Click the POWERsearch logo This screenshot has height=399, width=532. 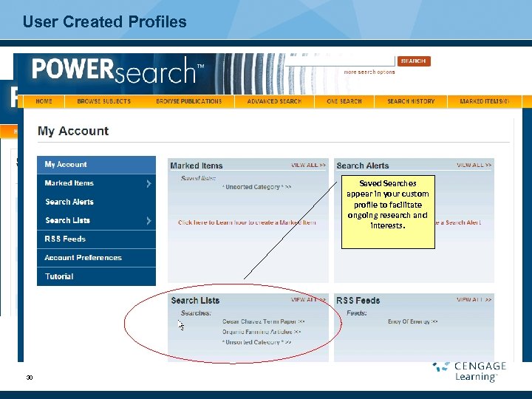[117, 70]
